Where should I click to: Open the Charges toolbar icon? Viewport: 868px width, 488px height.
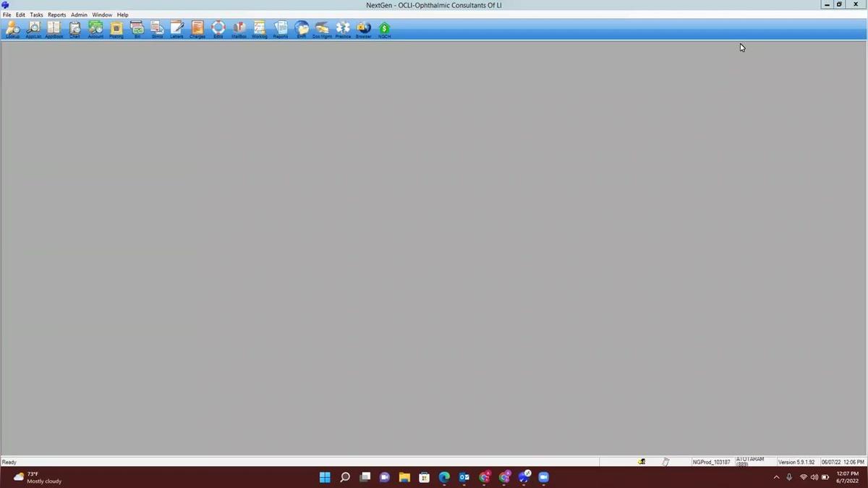(x=197, y=29)
